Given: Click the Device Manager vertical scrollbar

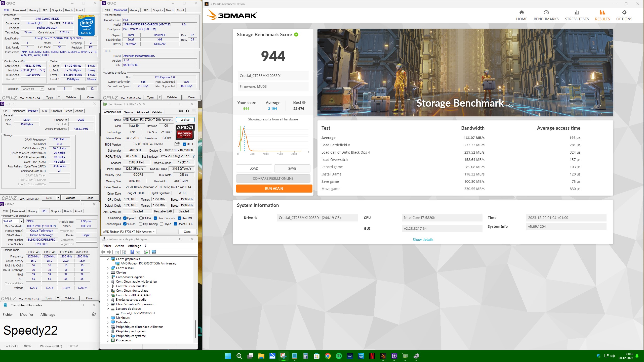Looking at the screenshot, I should (195, 329).
